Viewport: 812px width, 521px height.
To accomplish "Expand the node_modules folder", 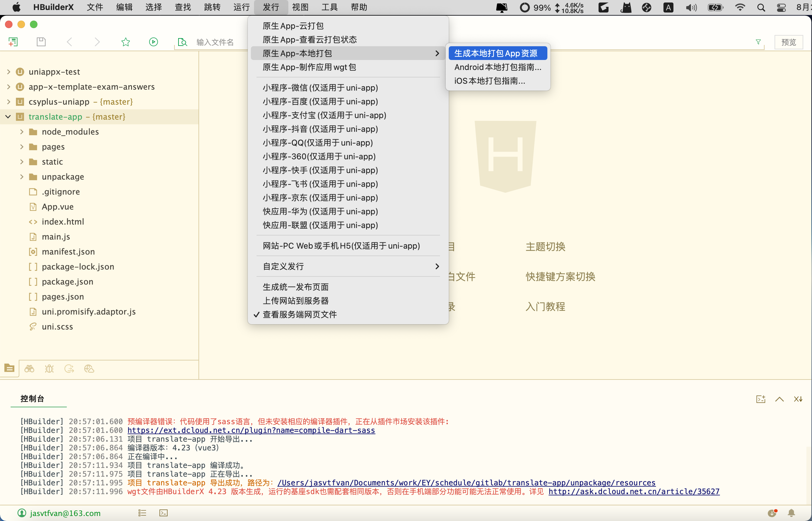I will 22,131.
